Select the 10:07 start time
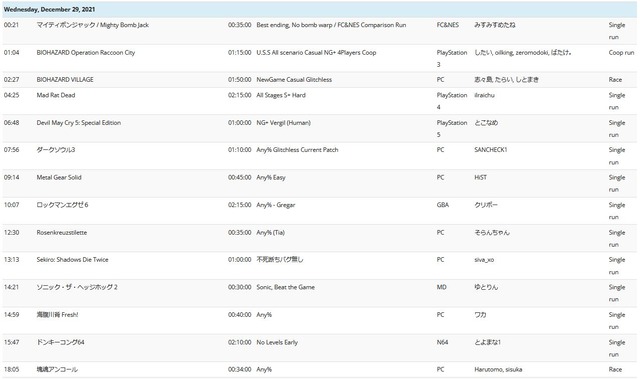Image resolution: width=640 pixels, height=379 pixels. click(11, 205)
